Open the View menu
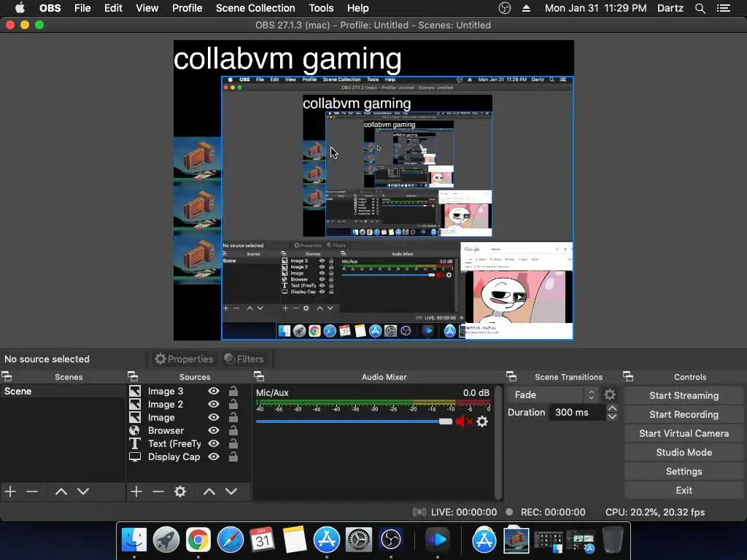Screen dimensions: 747x560 147,8
